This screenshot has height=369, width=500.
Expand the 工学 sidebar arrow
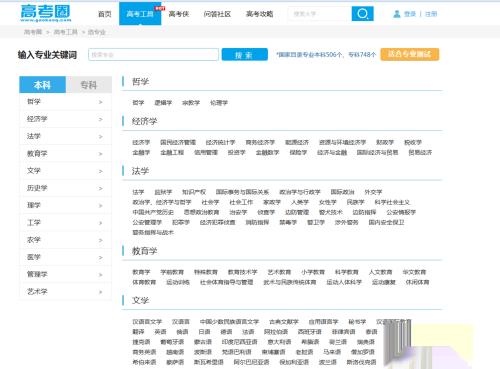click(x=100, y=223)
